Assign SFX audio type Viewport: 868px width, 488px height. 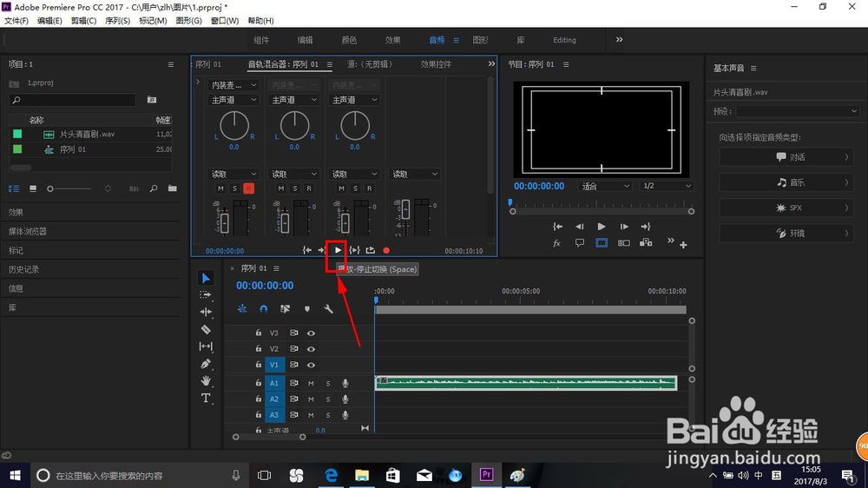coord(786,208)
